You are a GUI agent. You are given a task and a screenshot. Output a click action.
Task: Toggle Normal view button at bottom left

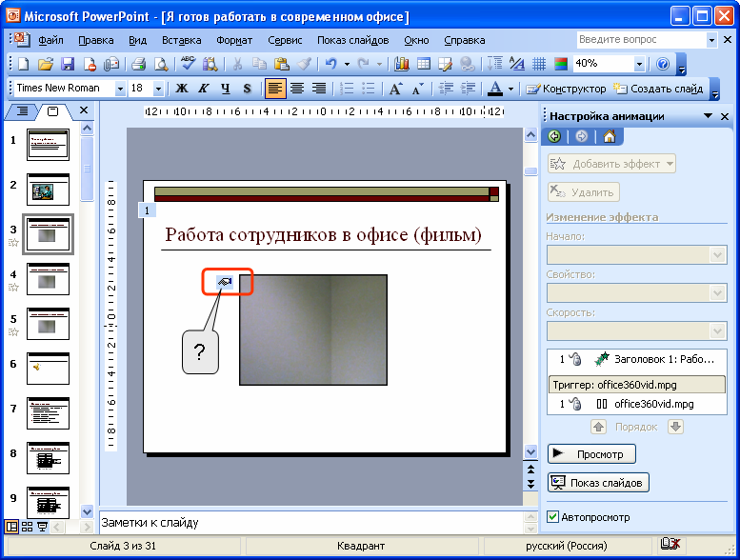click(11, 527)
